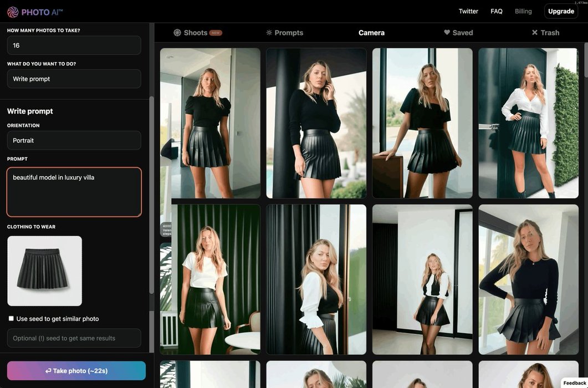Enable 'Use seed to get similar photo' checkbox

(x=11, y=319)
